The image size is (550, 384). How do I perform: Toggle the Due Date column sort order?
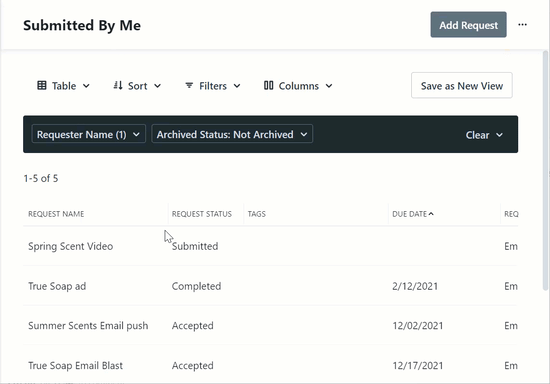click(413, 214)
